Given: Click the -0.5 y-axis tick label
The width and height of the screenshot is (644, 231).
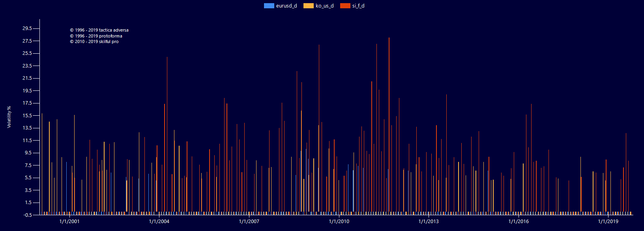Looking at the screenshot, I should [27, 215].
